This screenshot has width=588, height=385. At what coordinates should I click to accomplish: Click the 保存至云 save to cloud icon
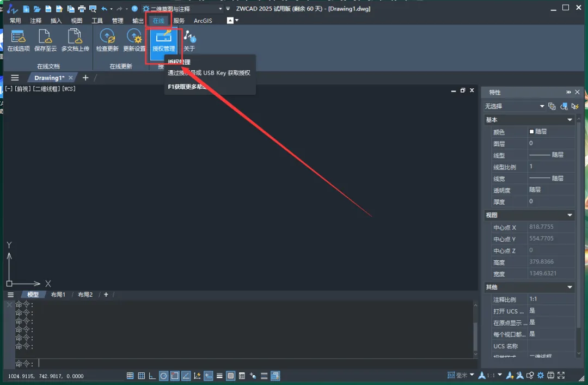[45, 40]
